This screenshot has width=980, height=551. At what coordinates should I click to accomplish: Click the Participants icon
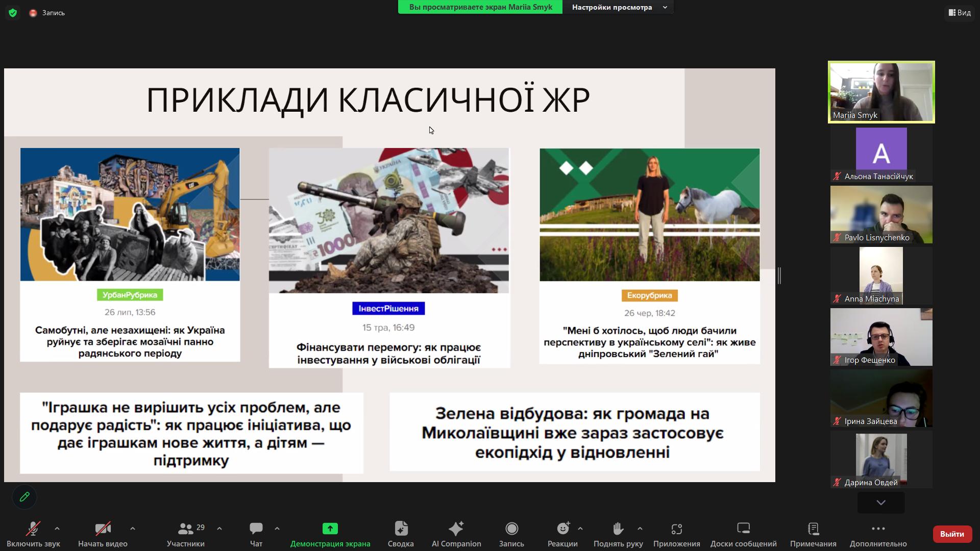click(x=186, y=529)
